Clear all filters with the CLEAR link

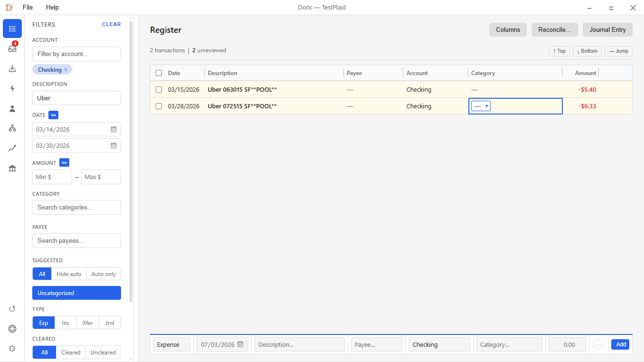[112, 24]
